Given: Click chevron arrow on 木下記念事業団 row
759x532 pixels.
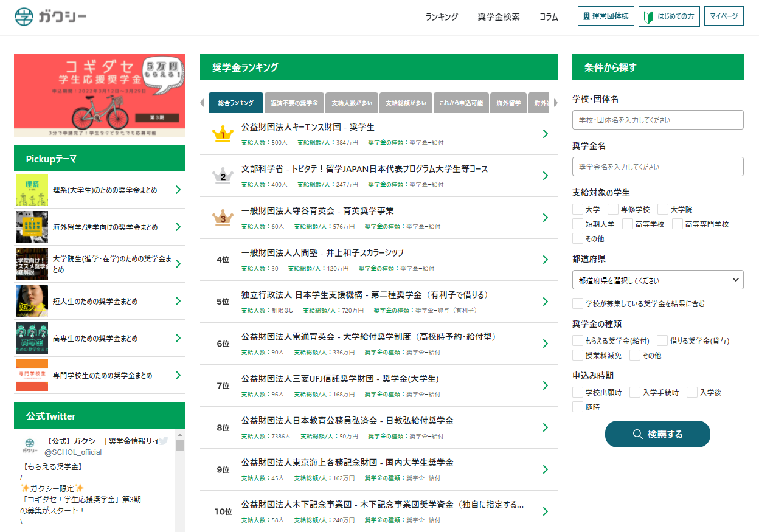Looking at the screenshot, I should [546, 511].
